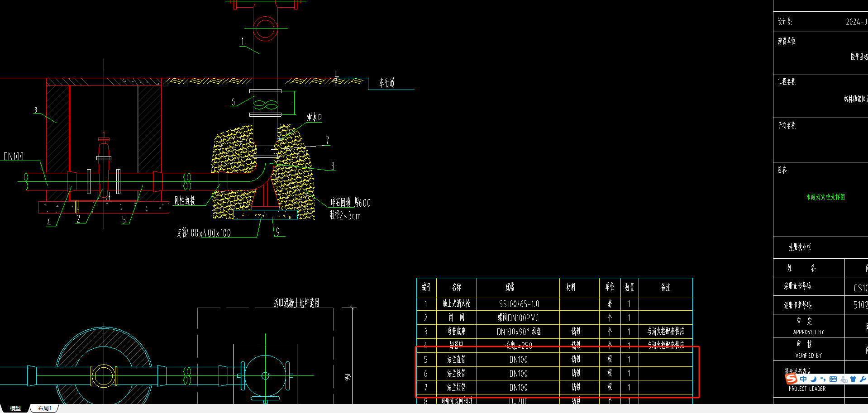Viewport: 868px width, 413px height.
Task: Click the moon half-width toggle on Sogou bar
Action: pyautogui.click(x=813, y=379)
